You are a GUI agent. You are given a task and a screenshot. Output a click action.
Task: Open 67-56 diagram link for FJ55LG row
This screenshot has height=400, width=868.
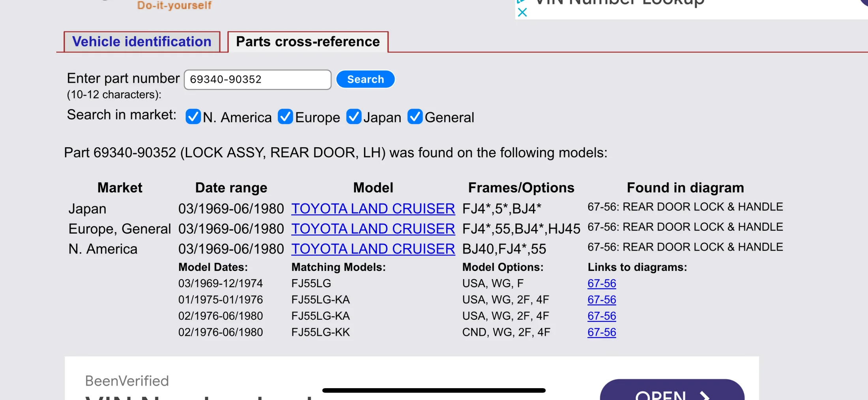point(601,284)
